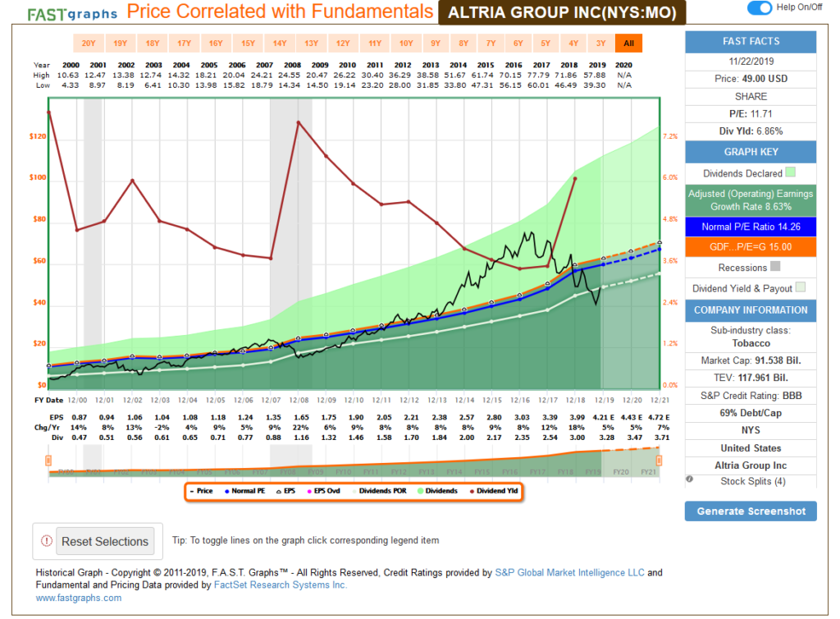This screenshot has height=619, width=840.
Task: Click the red alert icon beside Reset Selections
Action: [47, 541]
